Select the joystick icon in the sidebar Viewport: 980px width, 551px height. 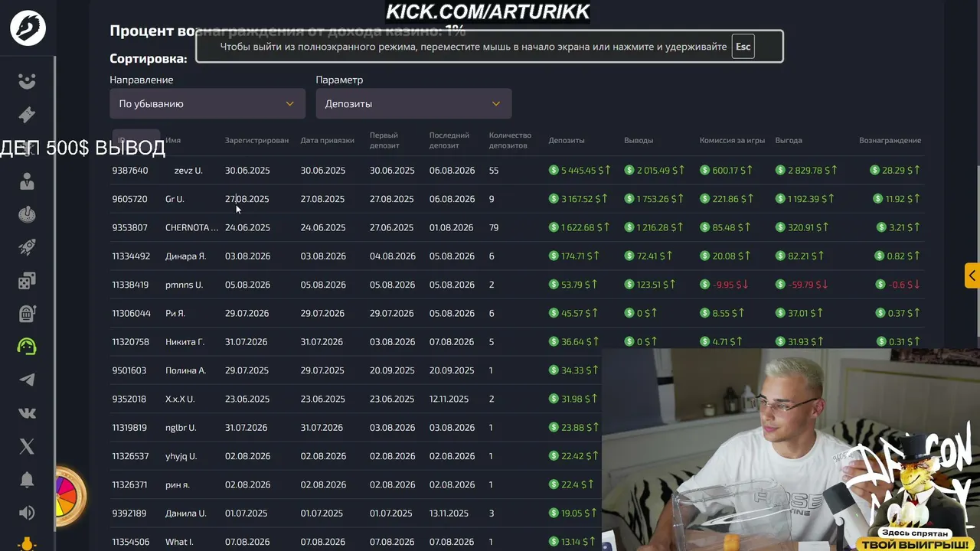pyautogui.click(x=27, y=214)
